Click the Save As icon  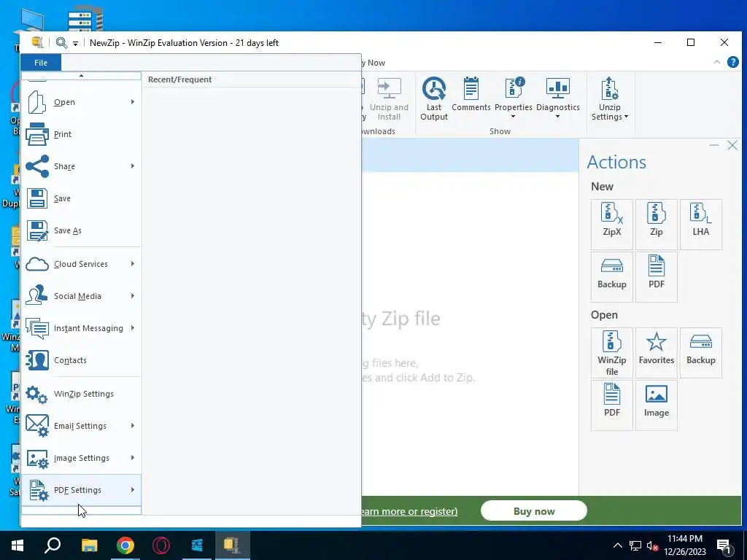36,230
